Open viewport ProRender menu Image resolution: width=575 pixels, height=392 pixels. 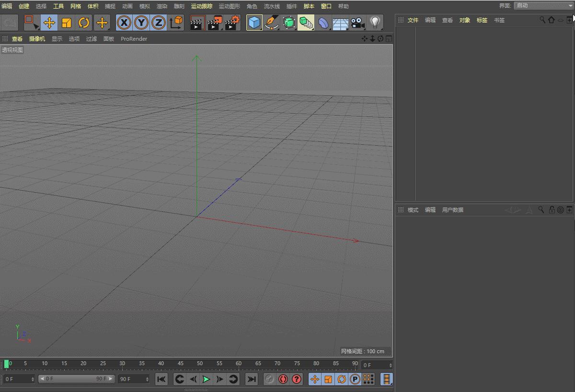point(134,39)
